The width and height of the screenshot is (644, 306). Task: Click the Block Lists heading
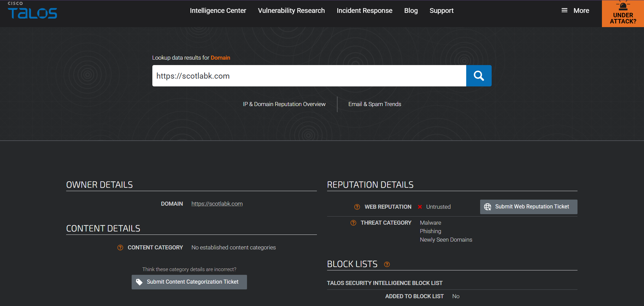(352, 264)
